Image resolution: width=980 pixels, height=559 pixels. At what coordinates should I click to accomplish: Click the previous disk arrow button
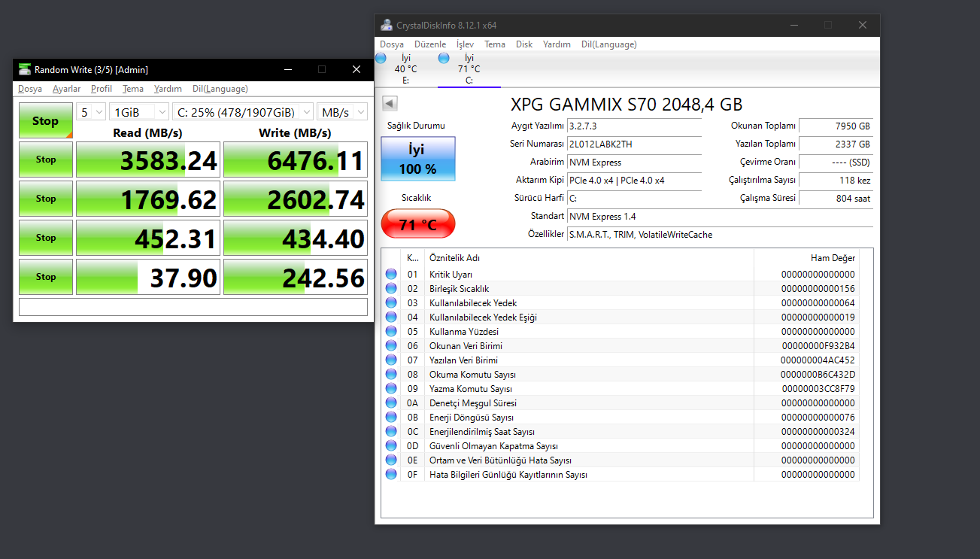coord(390,103)
